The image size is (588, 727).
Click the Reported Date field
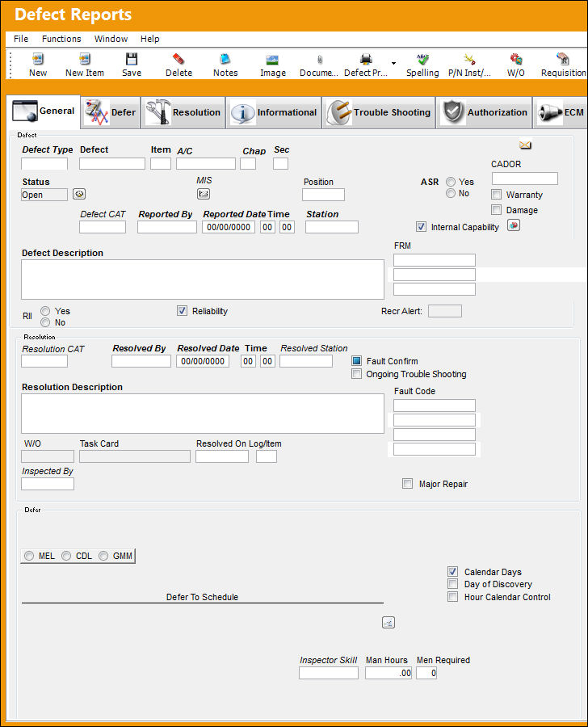pyautogui.click(x=228, y=227)
